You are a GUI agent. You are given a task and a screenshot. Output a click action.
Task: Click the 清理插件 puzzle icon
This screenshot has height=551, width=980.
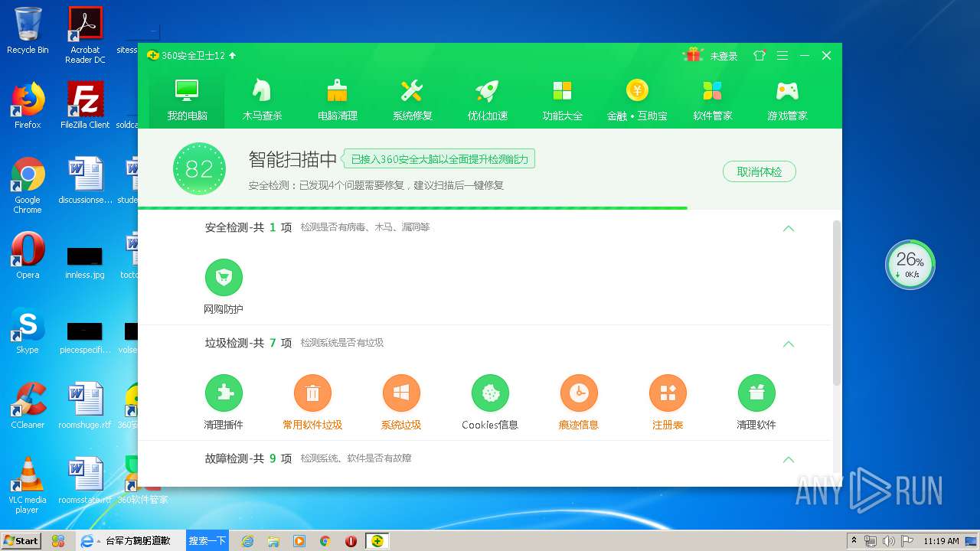[x=224, y=393]
